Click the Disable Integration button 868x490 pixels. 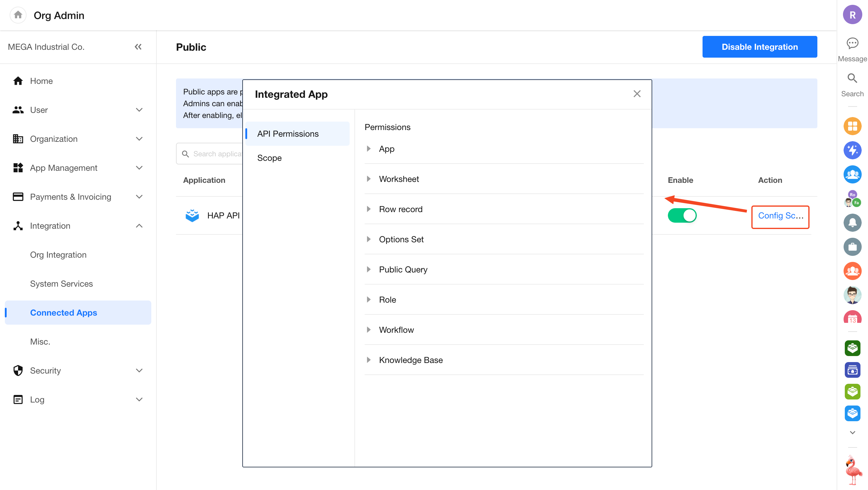point(759,47)
